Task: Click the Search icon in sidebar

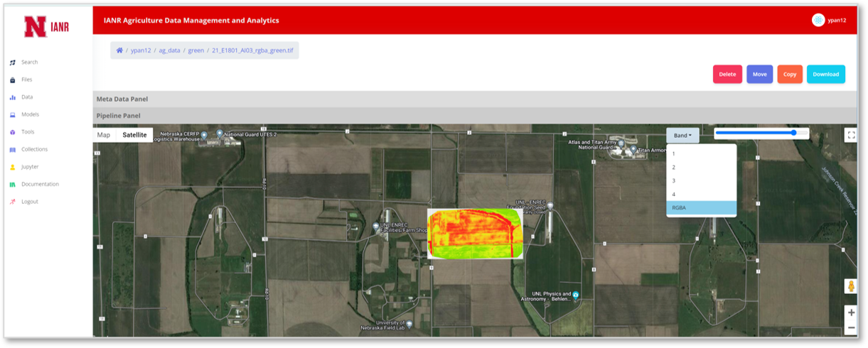Action: [12, 62]
